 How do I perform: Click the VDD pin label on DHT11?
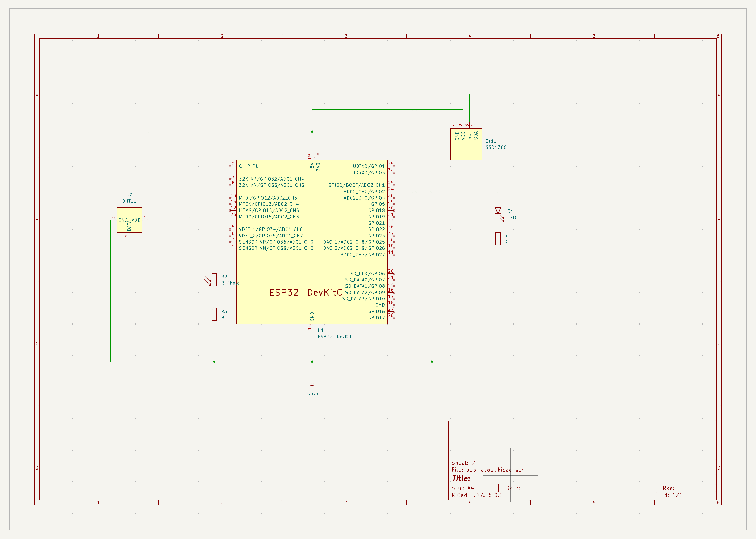coord(136,220)
